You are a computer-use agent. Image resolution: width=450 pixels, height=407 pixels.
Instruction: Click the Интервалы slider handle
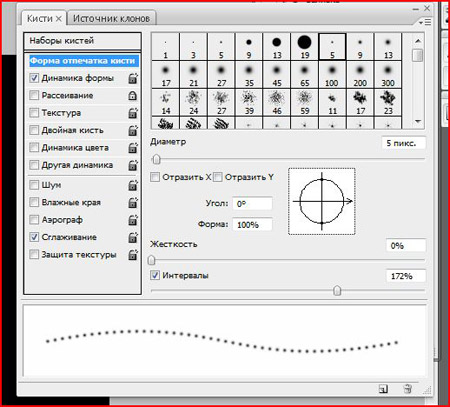coord(337,291)
